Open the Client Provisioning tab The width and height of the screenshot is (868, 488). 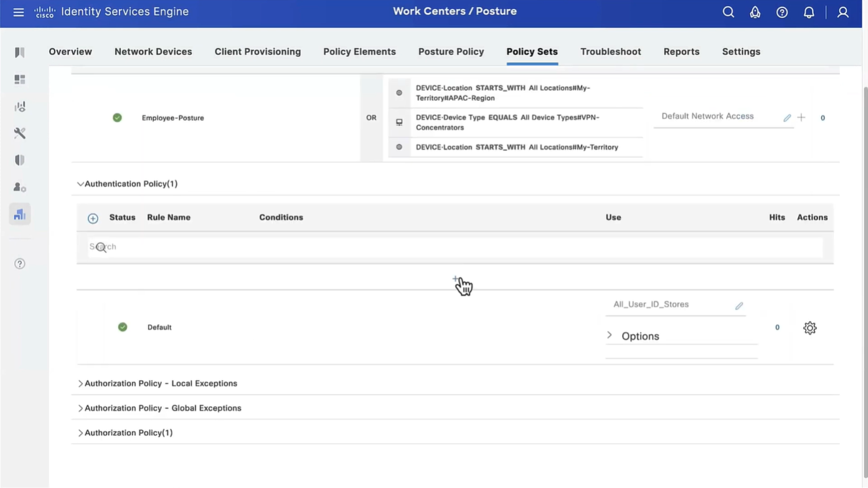tap(257, 52)
